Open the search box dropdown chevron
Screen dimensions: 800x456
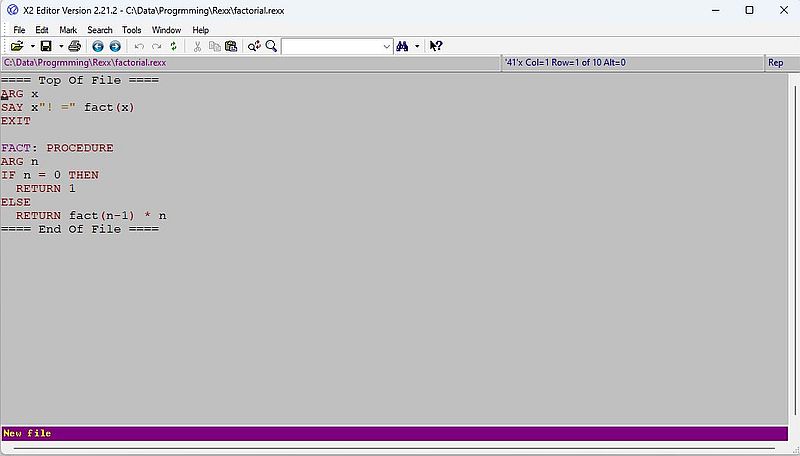coord(387,47)
